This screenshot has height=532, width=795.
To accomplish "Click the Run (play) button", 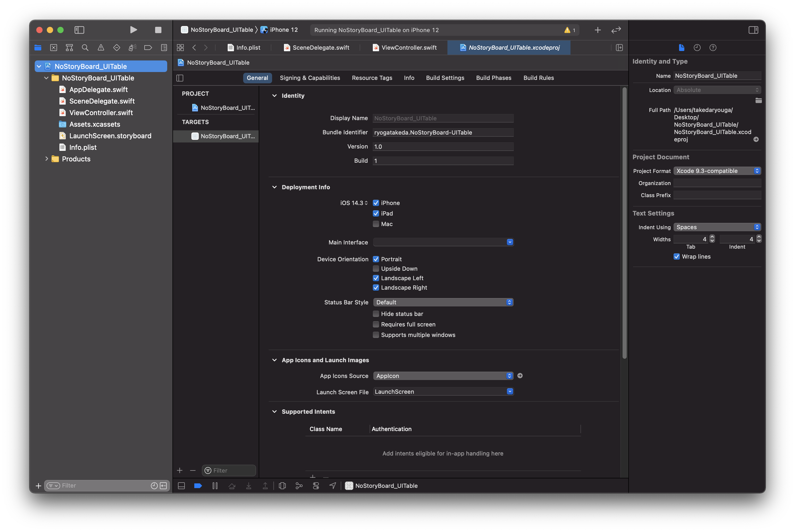I will coord(133,30).
